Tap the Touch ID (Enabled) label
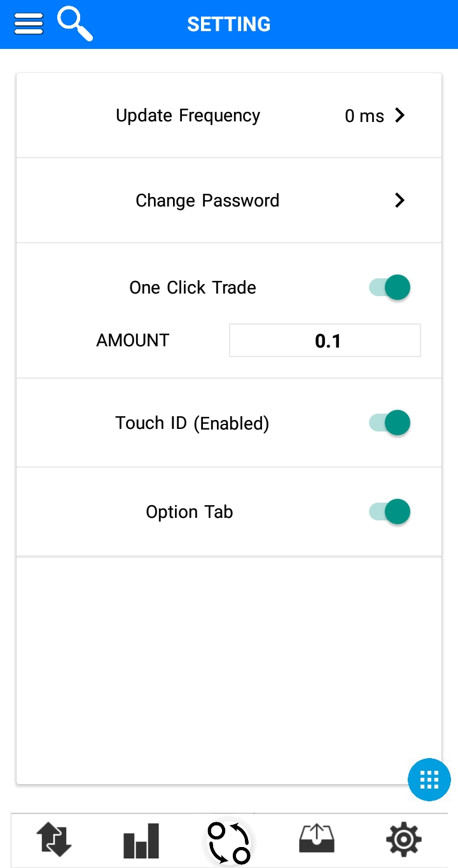This screenshot has height=868, width=458. click(192, 423)
